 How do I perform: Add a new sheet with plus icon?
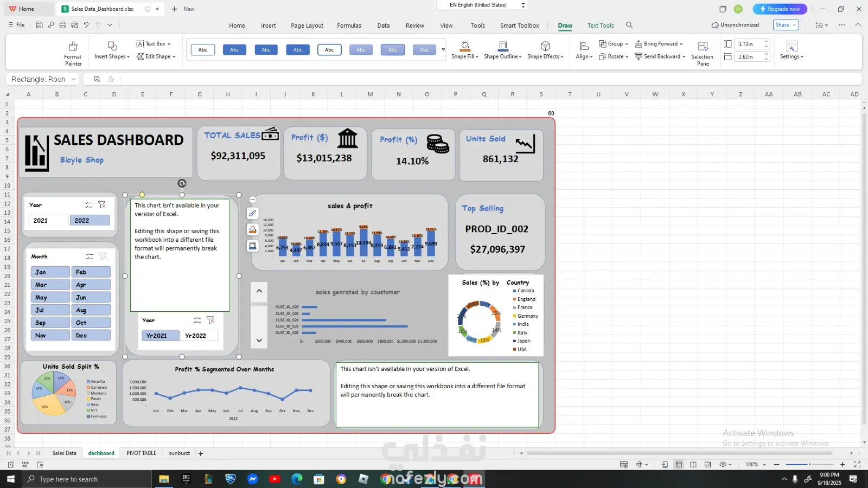201,453
